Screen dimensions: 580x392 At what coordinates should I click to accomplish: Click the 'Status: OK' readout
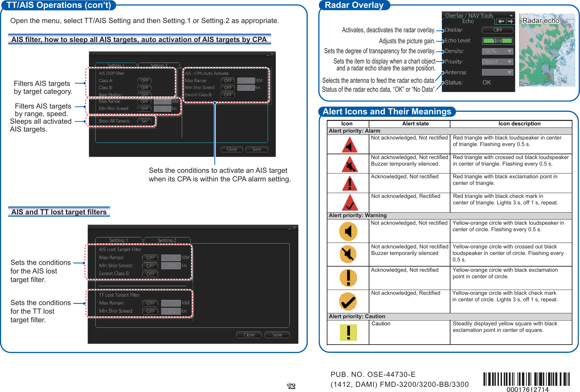(x=468, y=82)
